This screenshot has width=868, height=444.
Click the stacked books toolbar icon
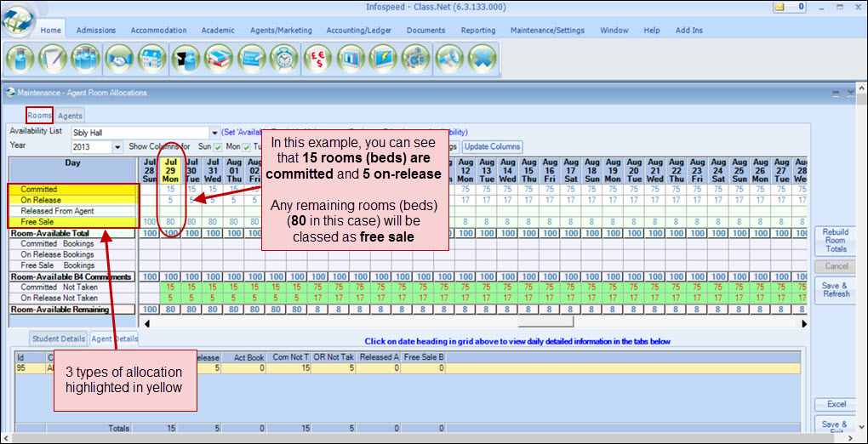[219, 60]
